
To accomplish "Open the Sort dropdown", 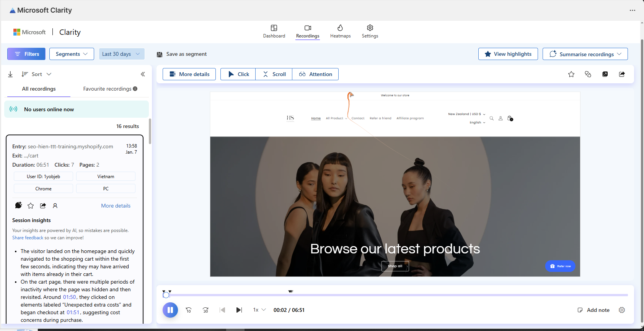I will click(x=36, y=74).
